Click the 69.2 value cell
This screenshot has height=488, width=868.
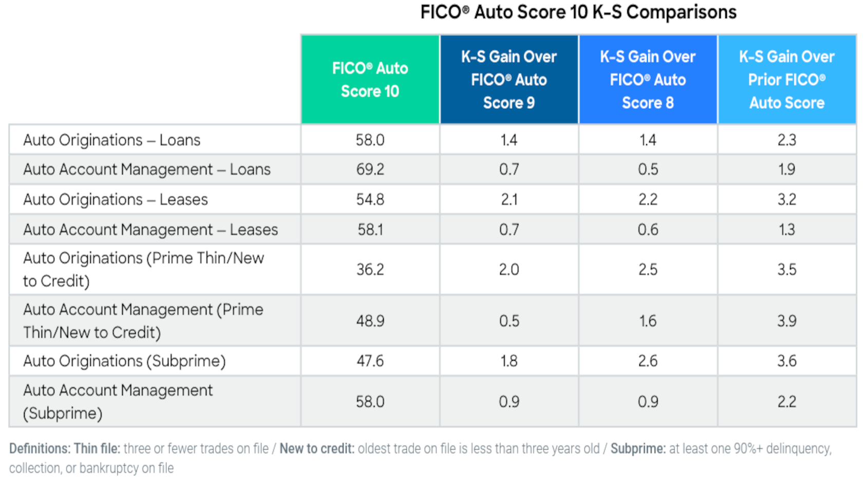coord(370,170)
